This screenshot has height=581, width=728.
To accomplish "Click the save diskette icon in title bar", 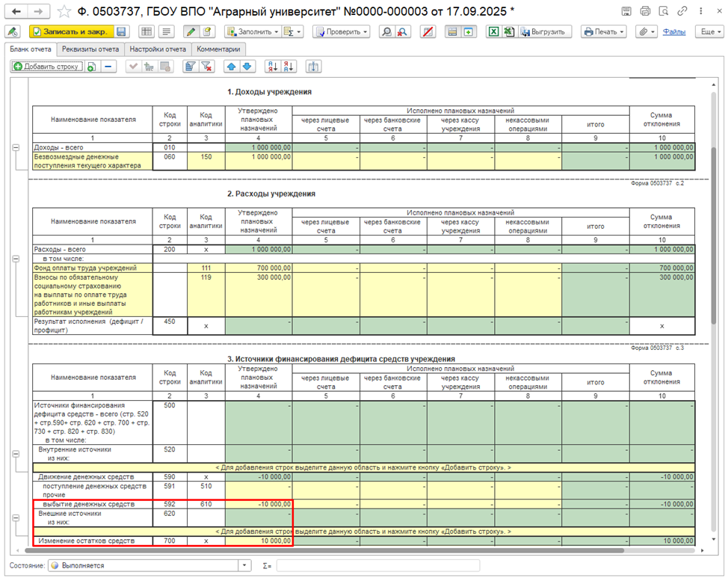I will click(626, 11).
